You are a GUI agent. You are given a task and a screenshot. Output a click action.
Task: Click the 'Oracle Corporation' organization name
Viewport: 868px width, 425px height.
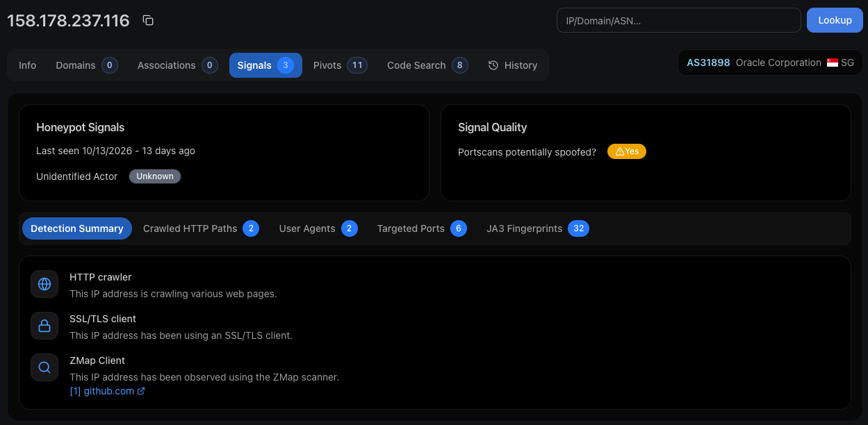coord(778,62)
